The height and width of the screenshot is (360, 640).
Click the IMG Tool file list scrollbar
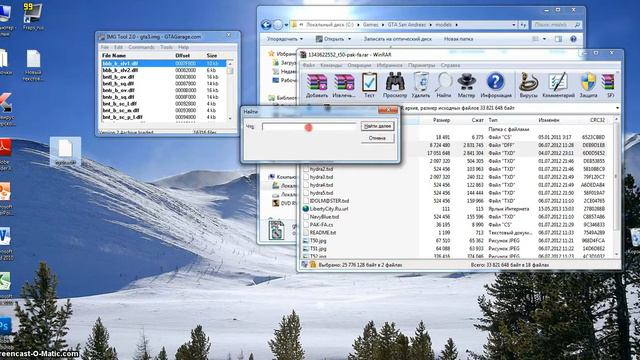230,90
